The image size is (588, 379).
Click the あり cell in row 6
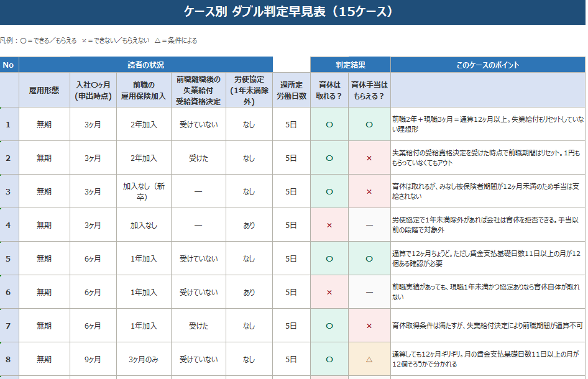point(249,292)
